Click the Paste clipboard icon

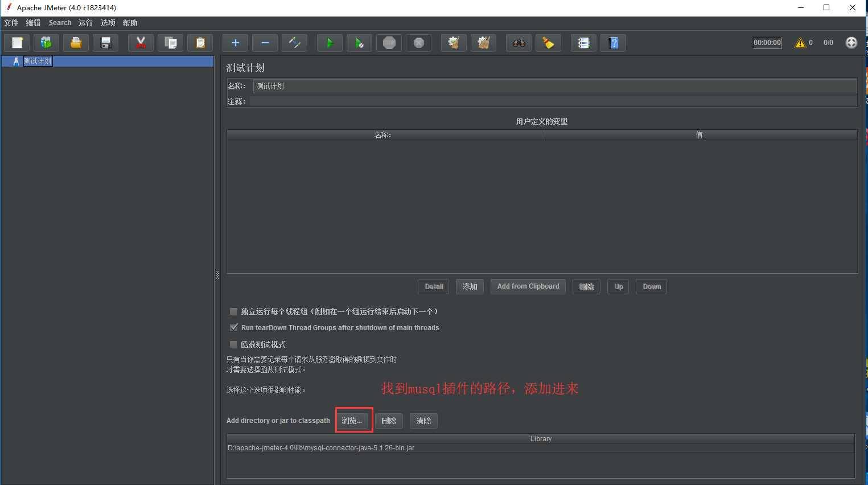click(x=200, y=43)
